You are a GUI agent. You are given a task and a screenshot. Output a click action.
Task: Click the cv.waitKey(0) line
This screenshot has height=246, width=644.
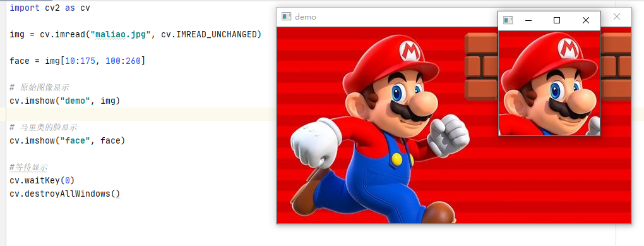point(42,181)
